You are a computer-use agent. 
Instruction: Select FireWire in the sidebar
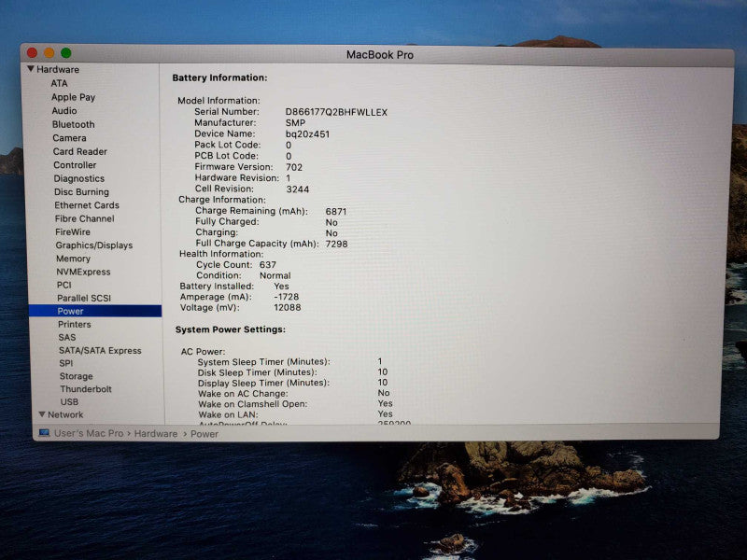pyautogui.click(x=73, y=231)
